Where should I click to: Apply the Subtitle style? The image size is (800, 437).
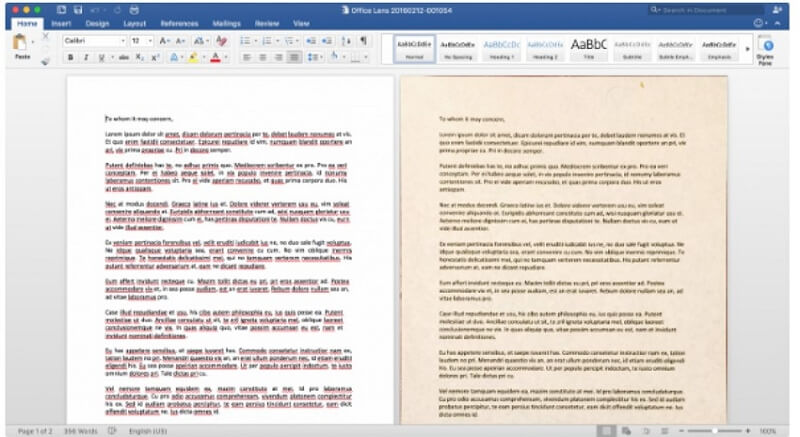(x=632, y=49)
